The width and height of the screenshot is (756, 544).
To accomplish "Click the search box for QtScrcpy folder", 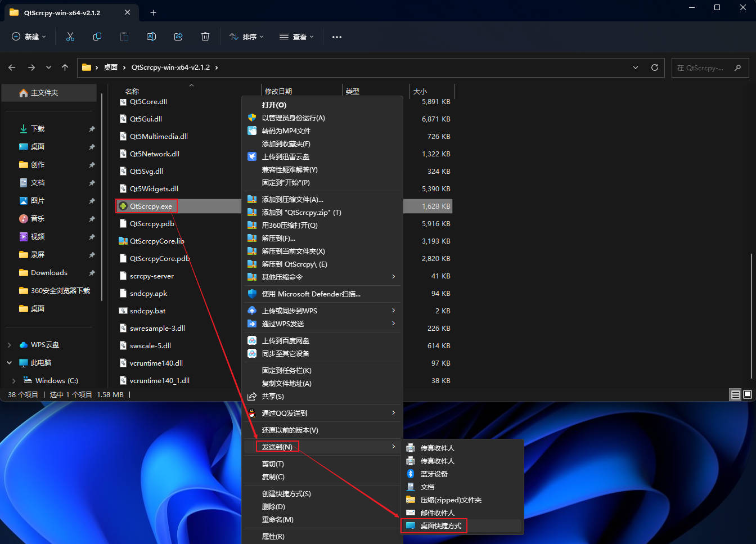I will point(704,68).
